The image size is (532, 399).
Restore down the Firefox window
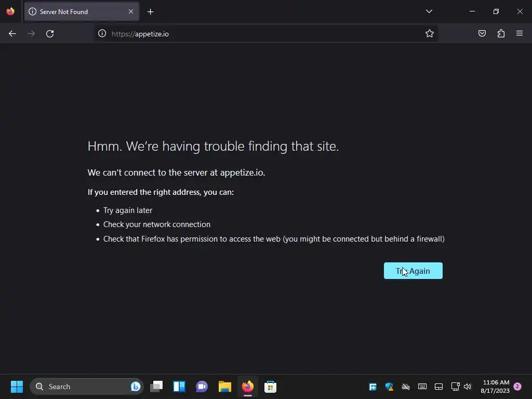(x=496, y=11)
